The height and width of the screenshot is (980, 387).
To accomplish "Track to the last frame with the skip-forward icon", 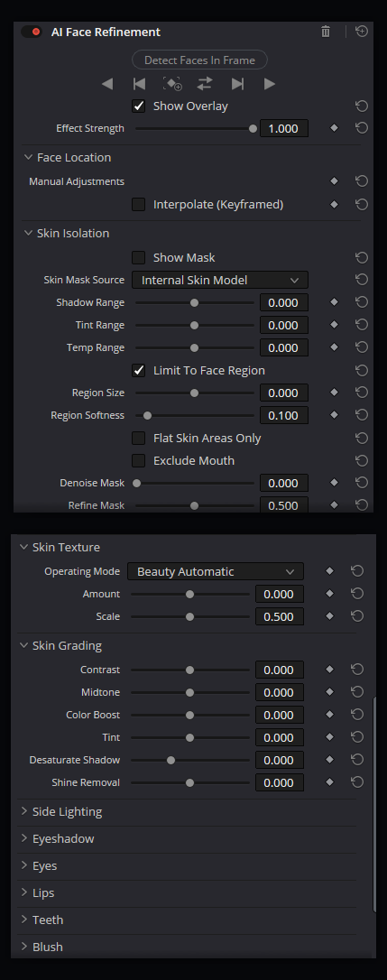I will point(237,84).
